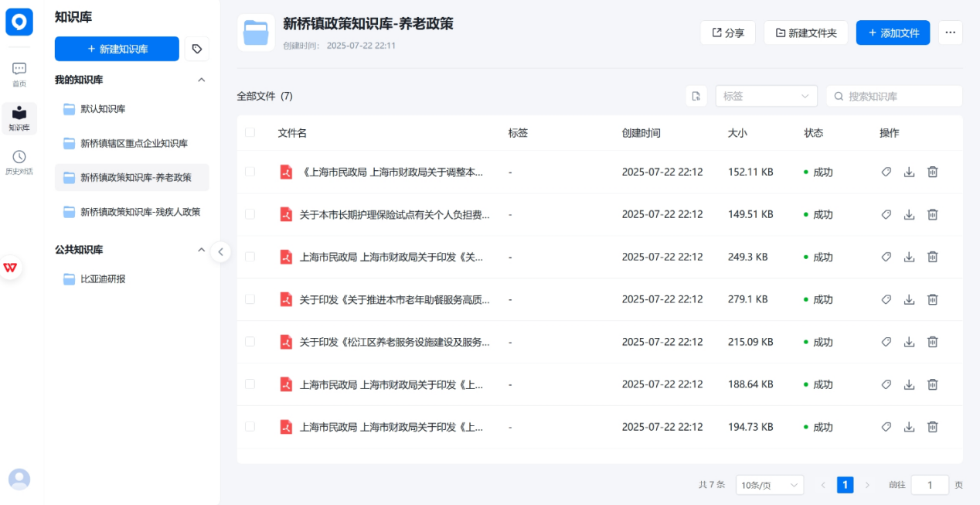Screen dimensions: 980x505
Task: Click the 添加文件 button
Action: point(893,32)
